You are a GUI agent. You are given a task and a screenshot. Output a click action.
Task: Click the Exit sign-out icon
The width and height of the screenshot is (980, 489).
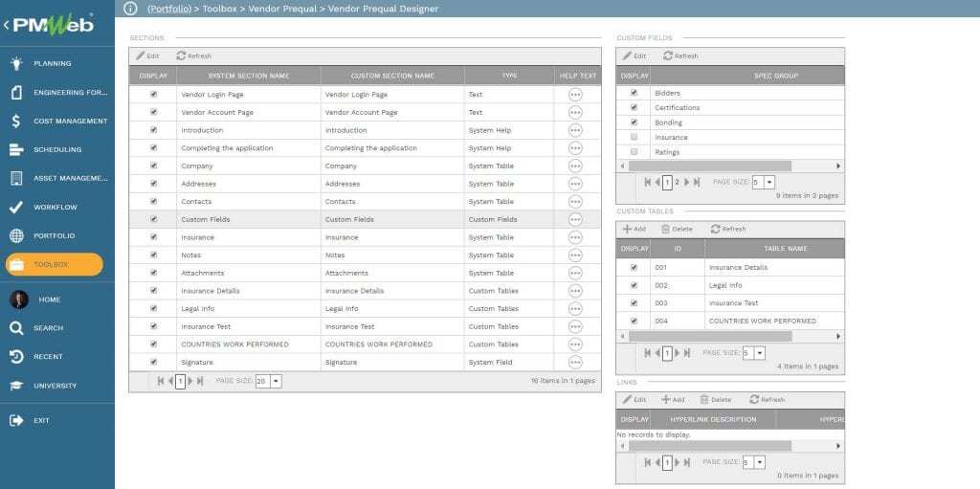[17, 420]
